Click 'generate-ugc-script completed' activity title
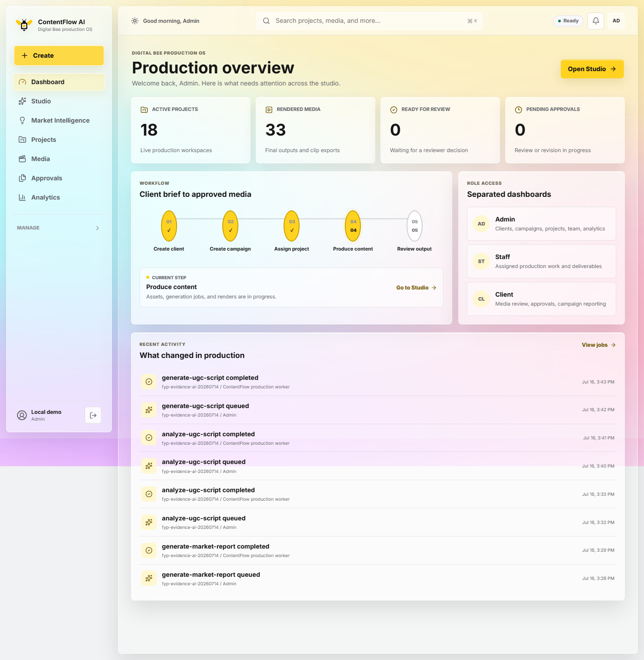 210,378
